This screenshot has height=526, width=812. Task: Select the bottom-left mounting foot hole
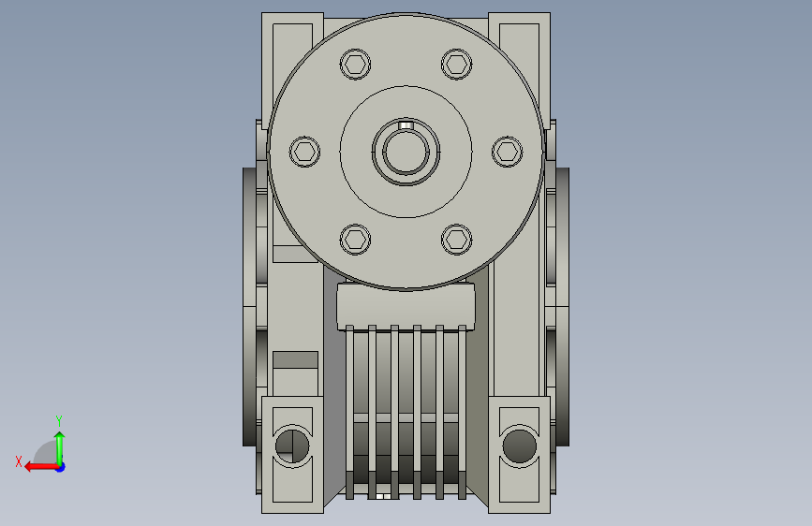[292, 446]
